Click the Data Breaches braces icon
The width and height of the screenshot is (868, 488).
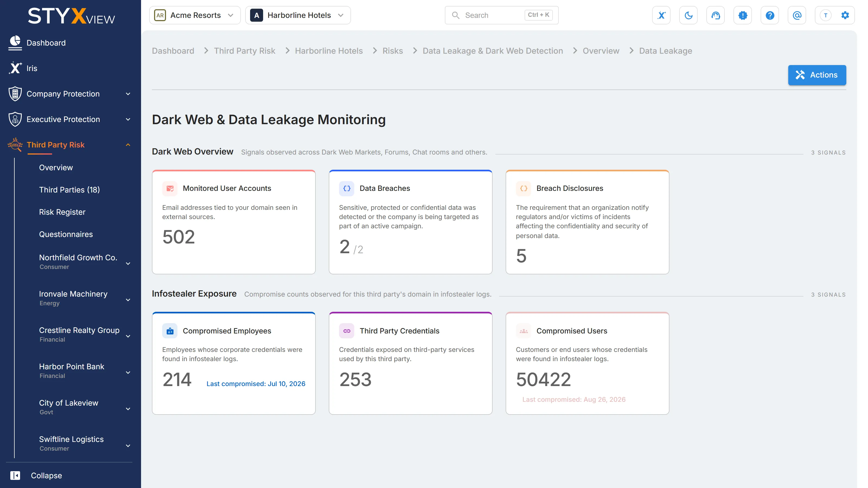coord(347,188)
